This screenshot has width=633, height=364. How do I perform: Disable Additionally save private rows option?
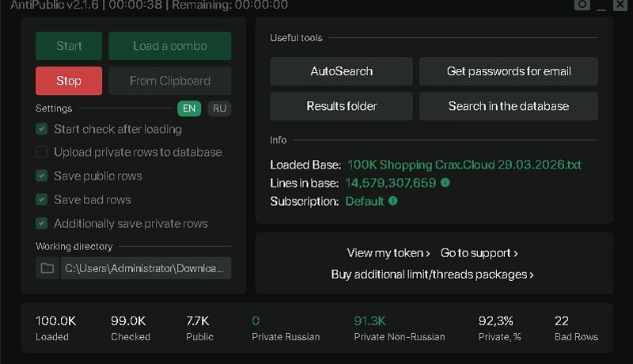pos(42,223)
